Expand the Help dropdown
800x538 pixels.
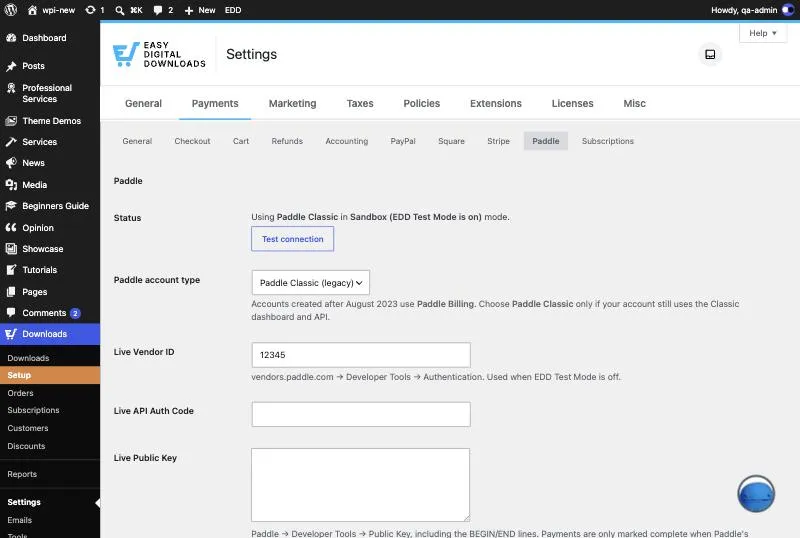(763, 33)
